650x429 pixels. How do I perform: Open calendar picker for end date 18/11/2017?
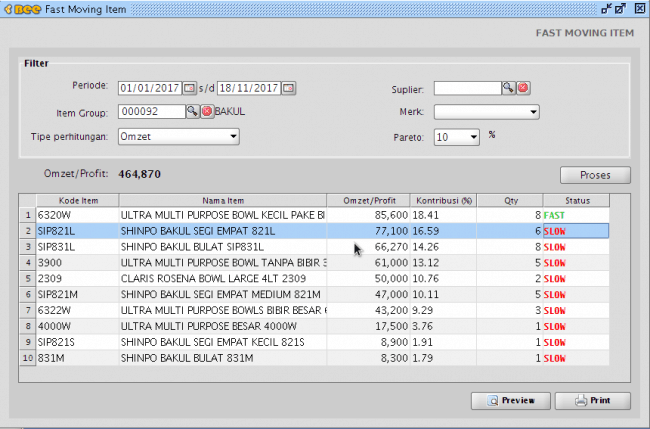289,88
